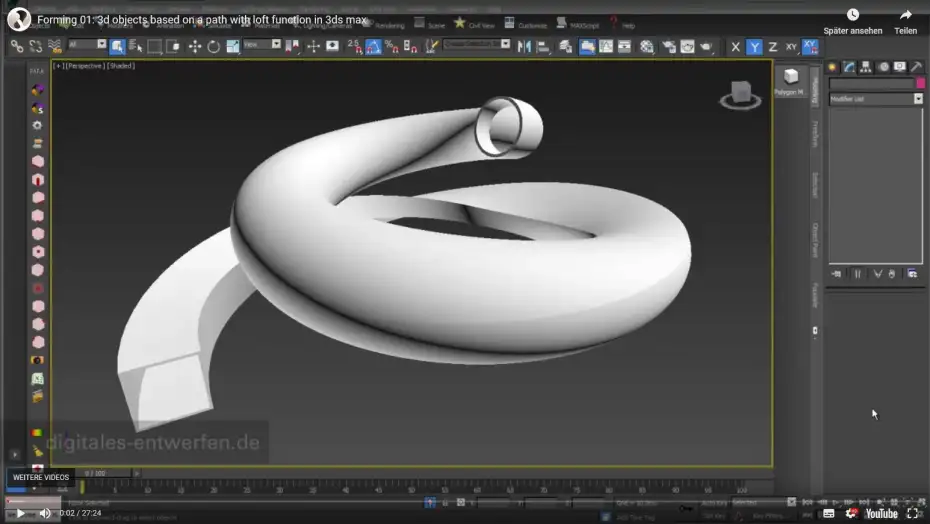This screenshot has height=524, width=930.
Task: Activate the Select and Move tool
Action: click(x=195, y=46)
